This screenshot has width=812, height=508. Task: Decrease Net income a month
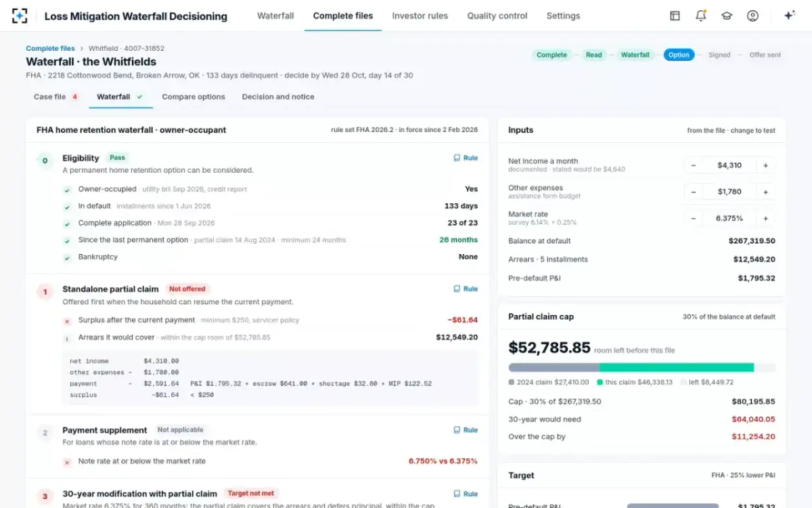tap(694, 165)
